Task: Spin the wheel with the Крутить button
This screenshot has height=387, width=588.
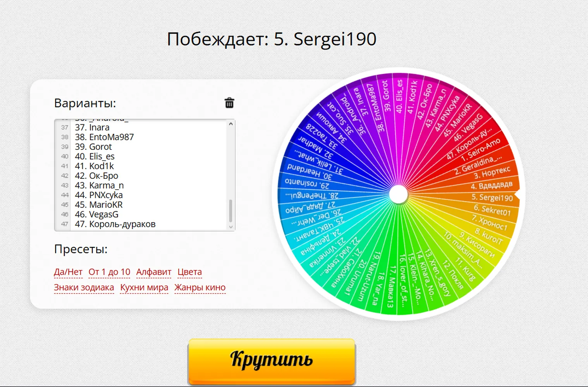Action: (272, 361)
